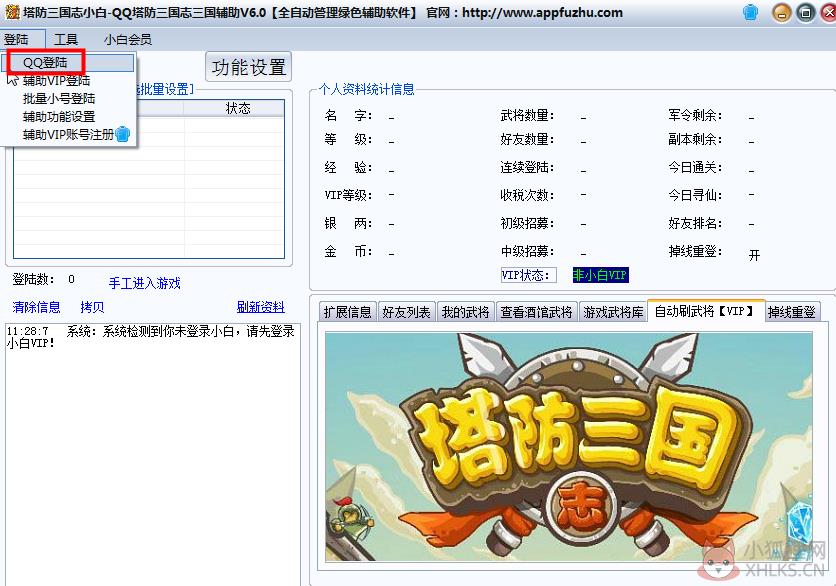Switch to the 掉线重登 tab

pyautogui.click(x=792, y=312)
